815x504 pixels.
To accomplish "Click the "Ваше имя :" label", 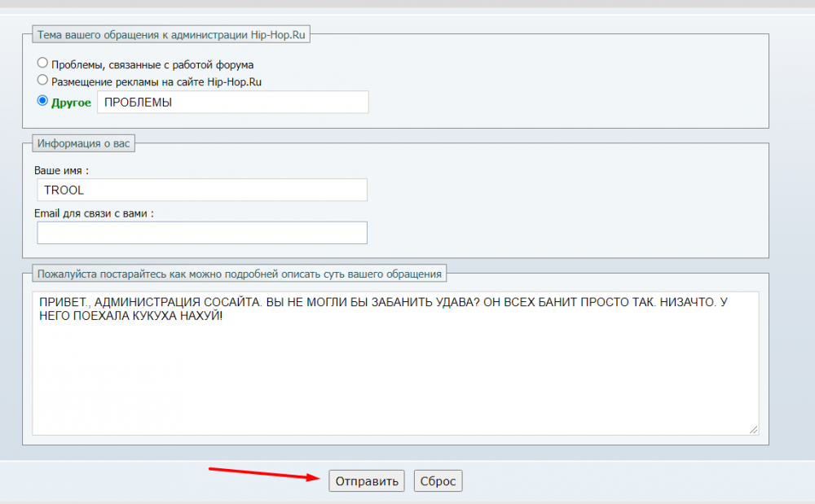I will click(61, 171).
